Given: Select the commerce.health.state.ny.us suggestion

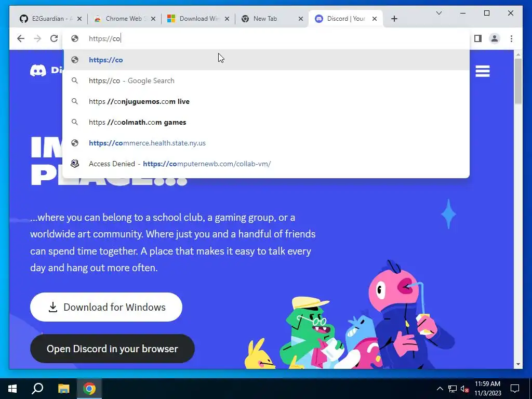Looking at the screenshot, I should tap(266, 143).
